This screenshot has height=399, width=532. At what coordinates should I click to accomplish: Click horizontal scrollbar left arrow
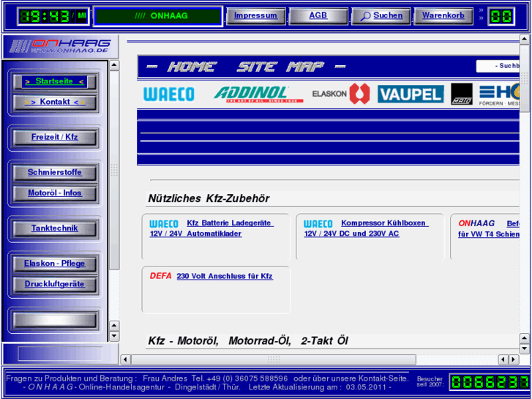click(126, 359)
